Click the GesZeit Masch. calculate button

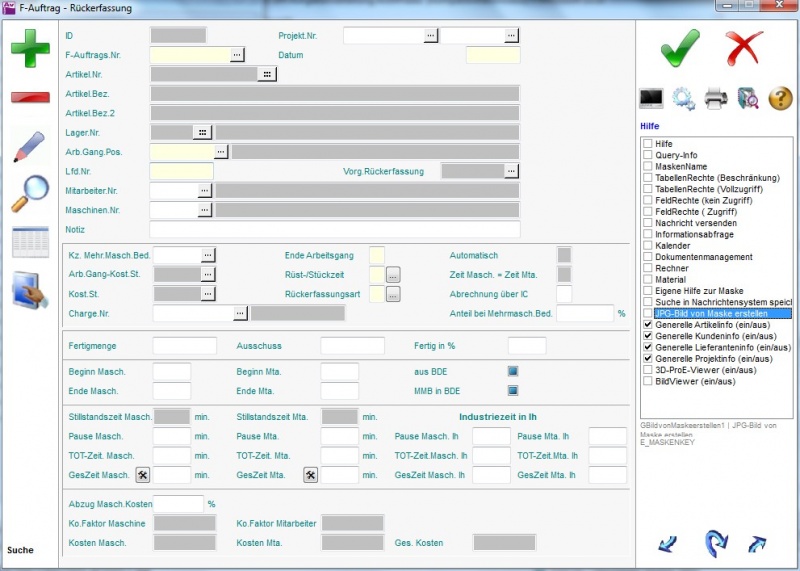coord(143,475)
